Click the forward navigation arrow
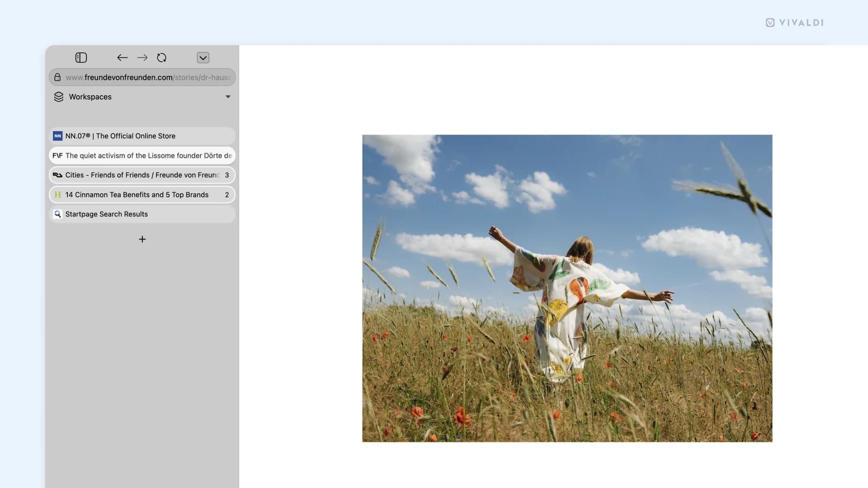The height and width of the screenshot is (488, 868). 142,57
